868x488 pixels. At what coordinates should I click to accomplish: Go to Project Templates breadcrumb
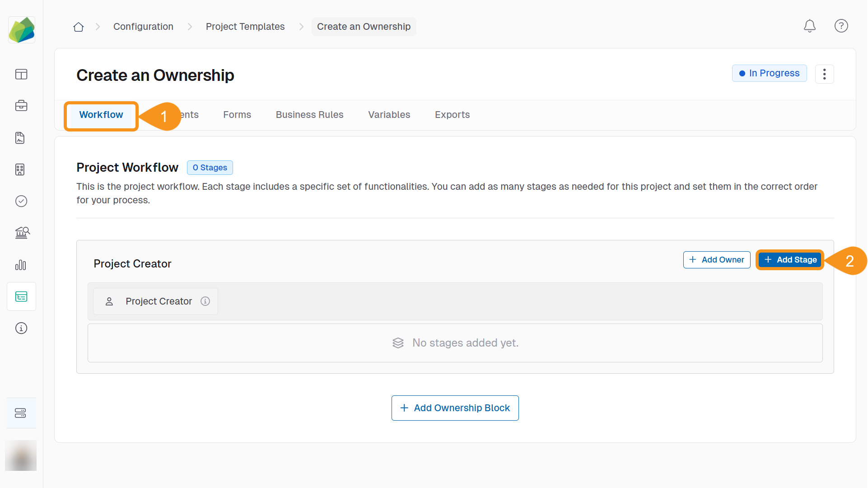pos(245,27)
